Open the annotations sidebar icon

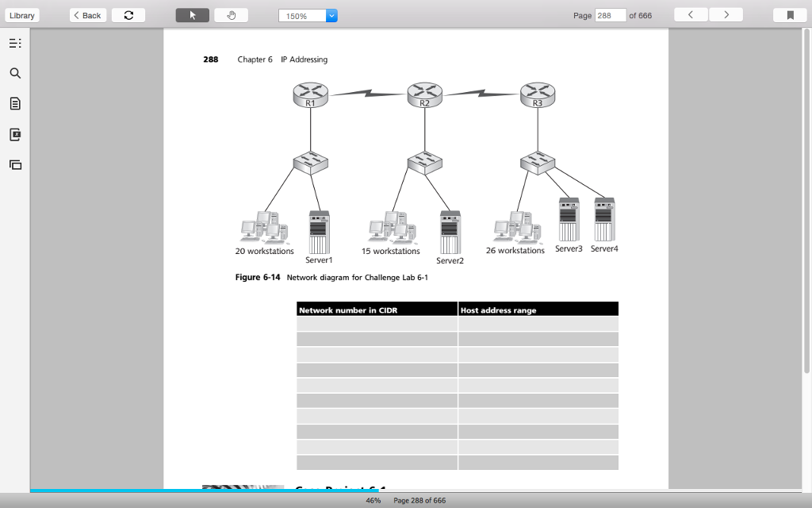14,134
